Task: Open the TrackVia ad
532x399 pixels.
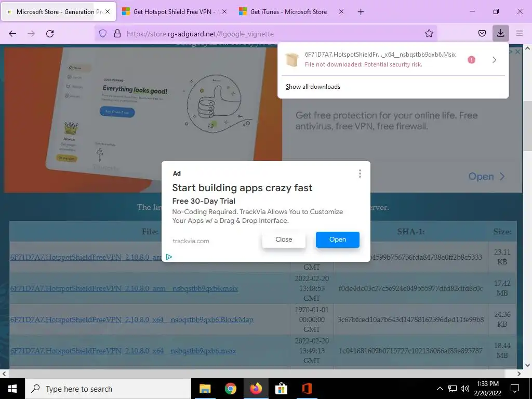Action: [338, 240]
